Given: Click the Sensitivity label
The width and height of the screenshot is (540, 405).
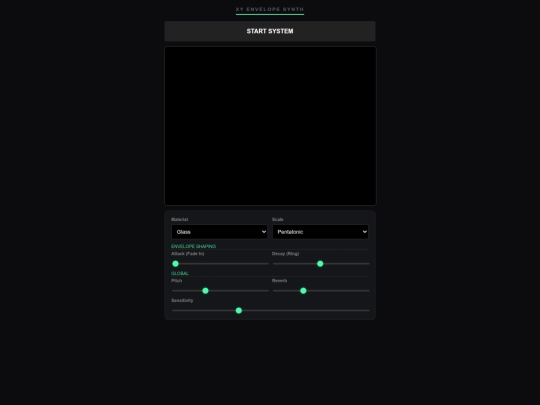Looking at the screenshot, I should pos(182,300).
